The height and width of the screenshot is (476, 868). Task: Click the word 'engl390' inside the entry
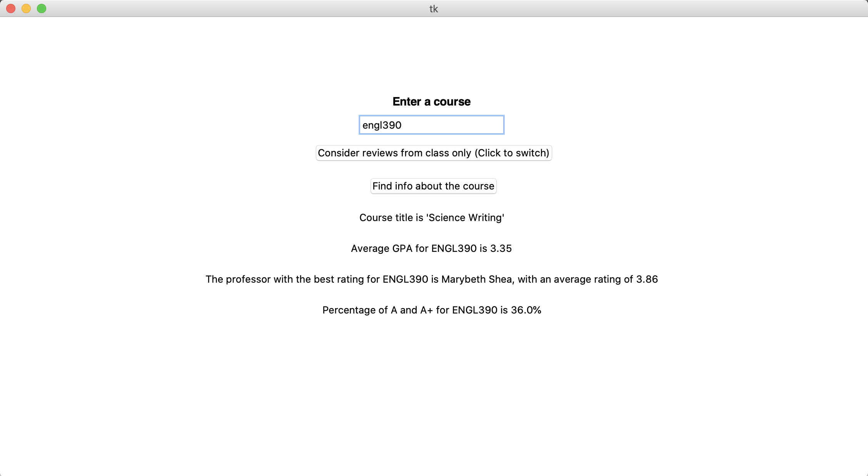pyautogui.click(x=382, y=125)
